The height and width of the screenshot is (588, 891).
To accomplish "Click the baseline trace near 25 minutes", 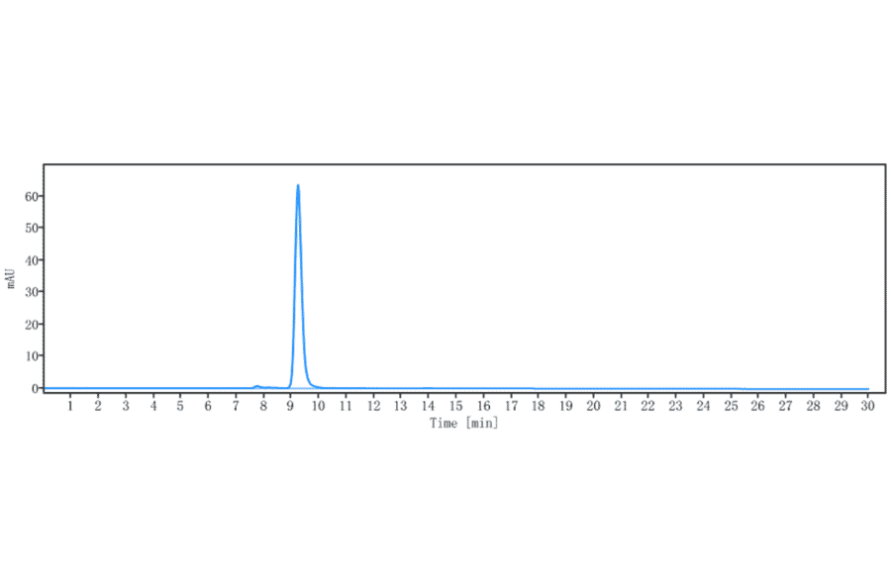I will point(731,389).
